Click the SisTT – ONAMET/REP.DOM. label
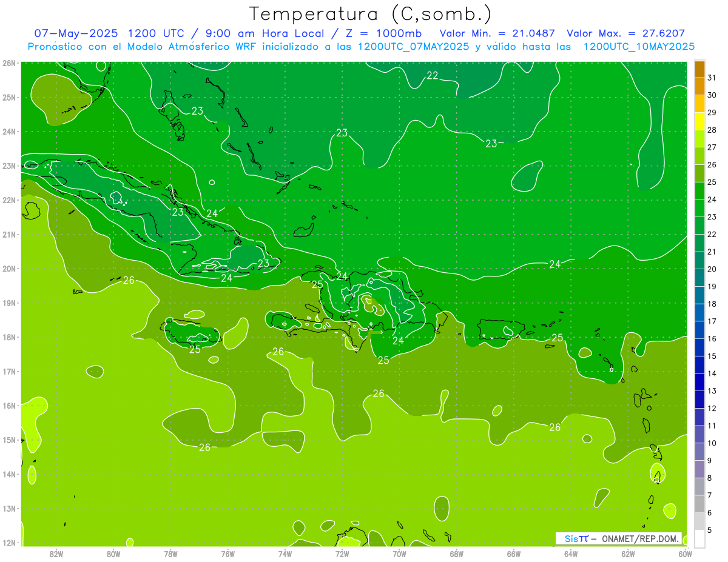728x562 pixels. [x=618, y=538]
